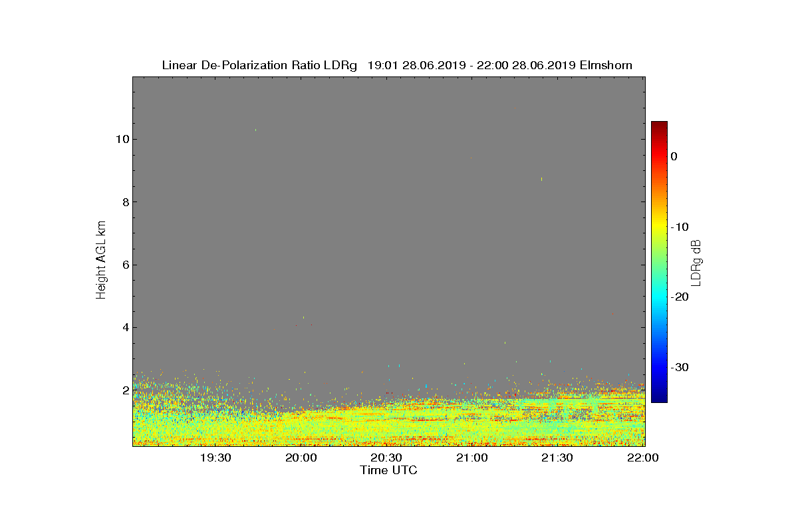Click the colorbar value -10

679,227
